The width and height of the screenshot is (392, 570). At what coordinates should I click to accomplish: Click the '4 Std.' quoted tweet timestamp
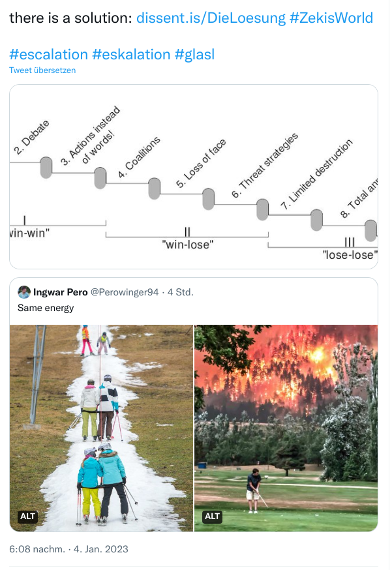180,292
